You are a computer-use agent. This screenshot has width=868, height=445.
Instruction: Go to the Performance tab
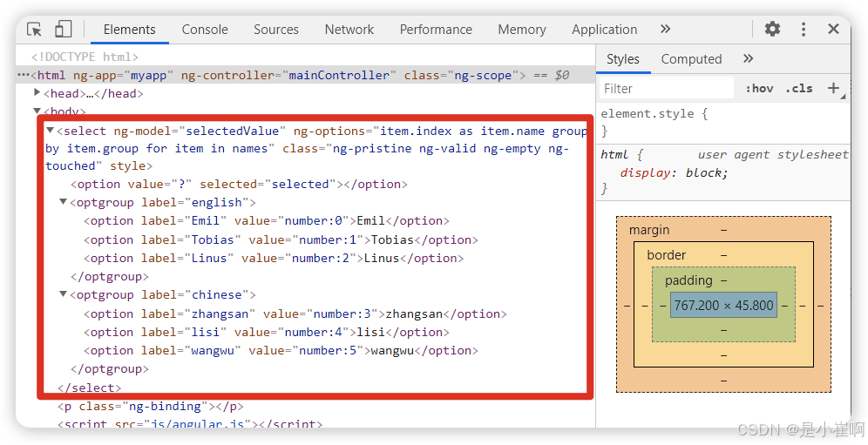click(x=436, y=30)
